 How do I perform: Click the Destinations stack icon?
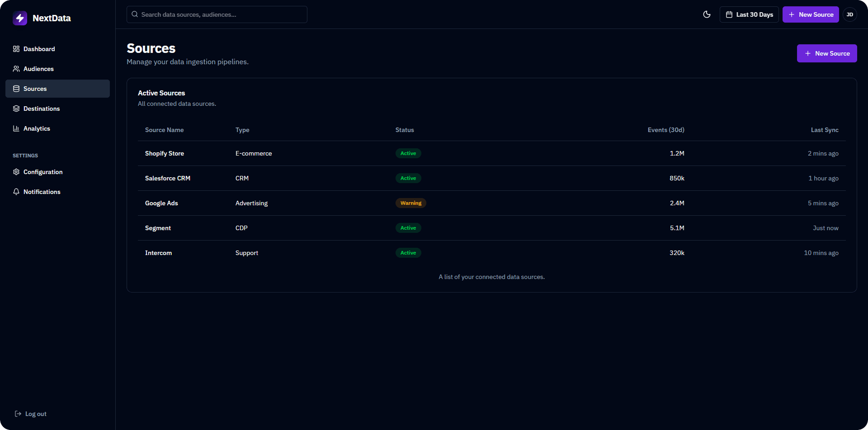point(16,109)
